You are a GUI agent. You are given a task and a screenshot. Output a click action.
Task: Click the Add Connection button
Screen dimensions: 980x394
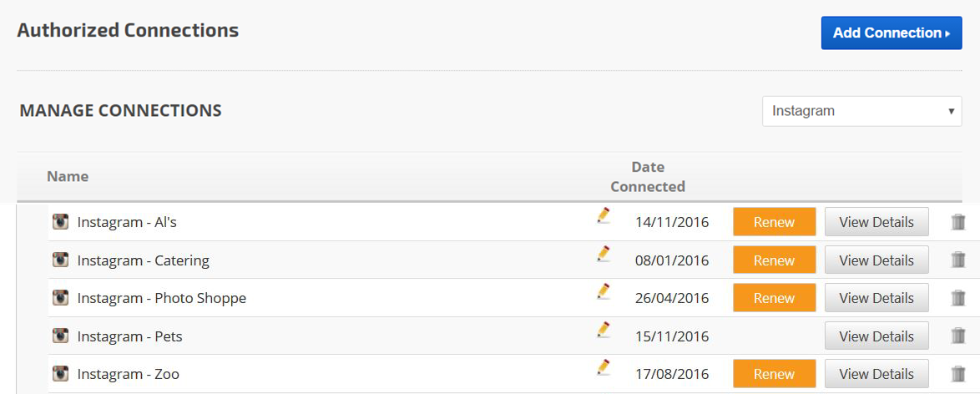(892, 33)
